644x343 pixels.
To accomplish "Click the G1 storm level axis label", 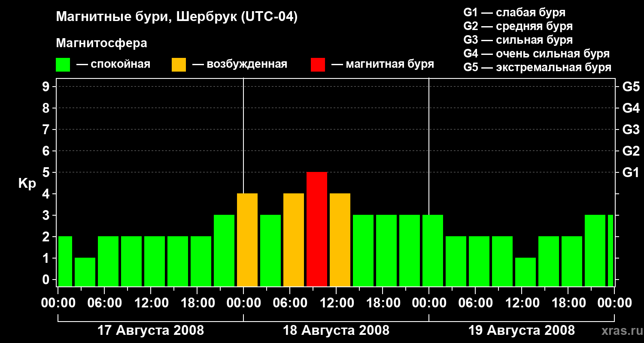I will click(x=631, y=172).
